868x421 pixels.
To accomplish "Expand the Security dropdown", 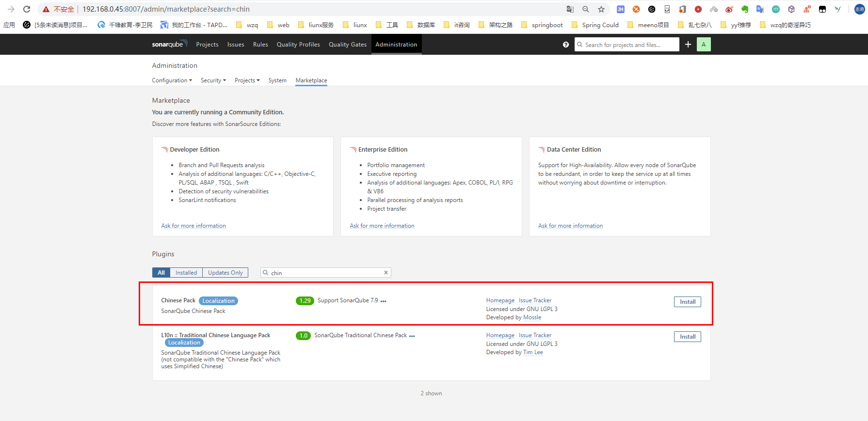I will [213, 80].
